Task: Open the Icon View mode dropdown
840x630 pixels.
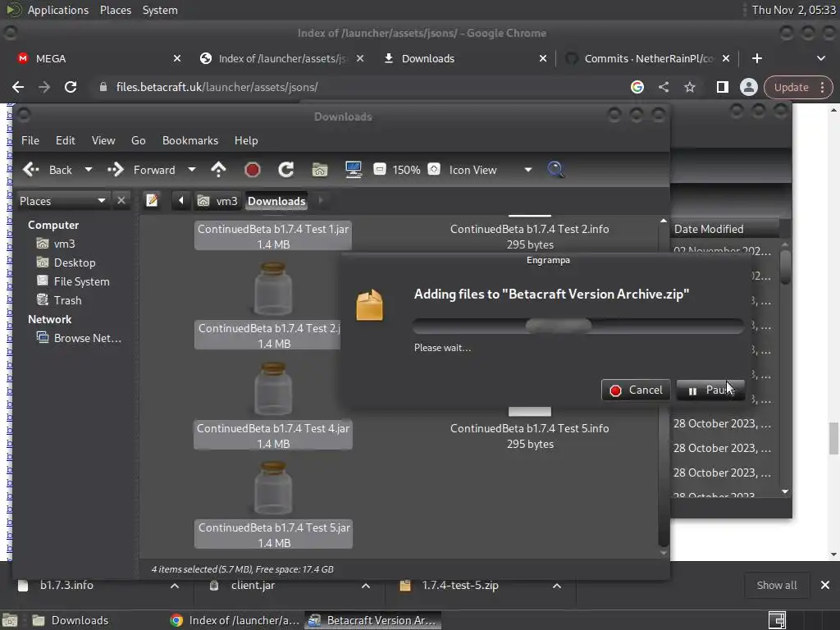Action: 491,170
